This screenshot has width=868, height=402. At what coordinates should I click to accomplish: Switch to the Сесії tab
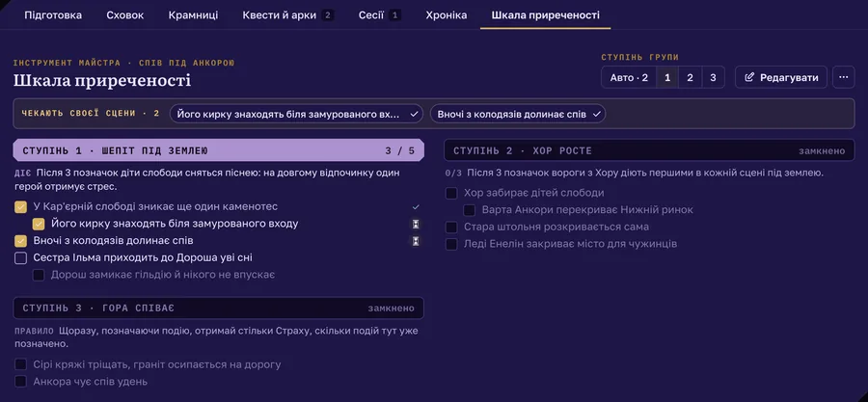tap(379, 14)
